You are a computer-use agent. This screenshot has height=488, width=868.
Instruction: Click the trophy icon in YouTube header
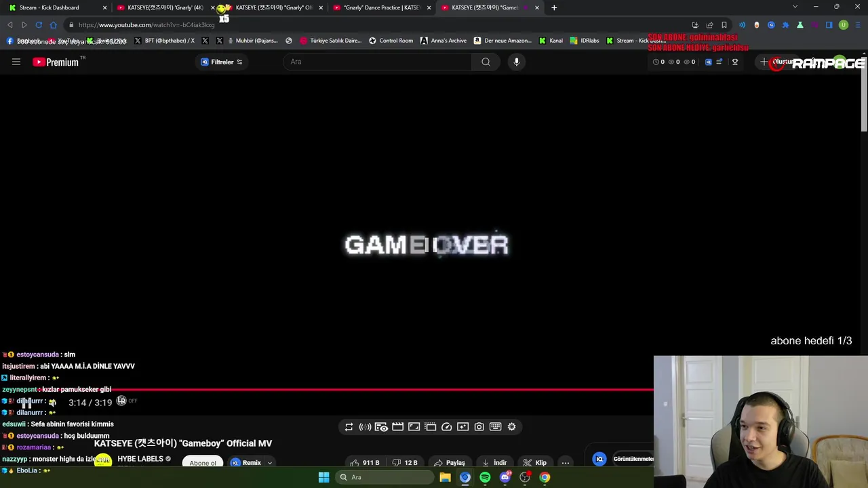click(x=735, y=62)
